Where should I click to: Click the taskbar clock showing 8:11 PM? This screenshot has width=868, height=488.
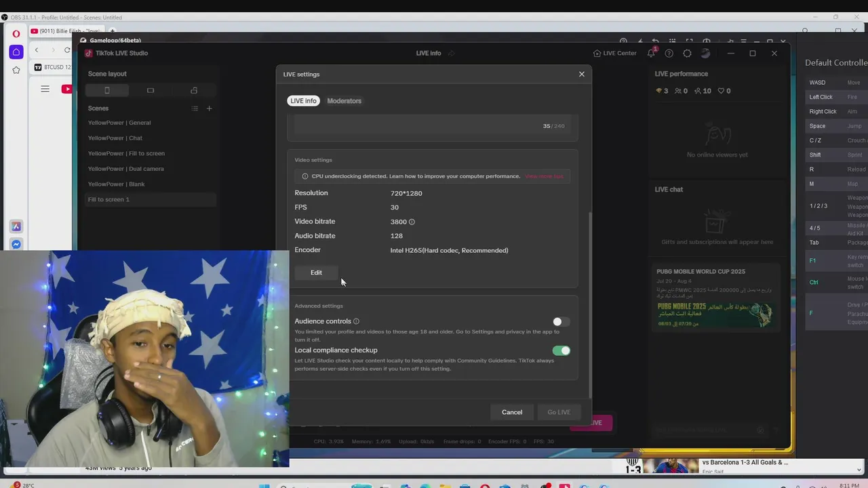[x=850, y=485]
